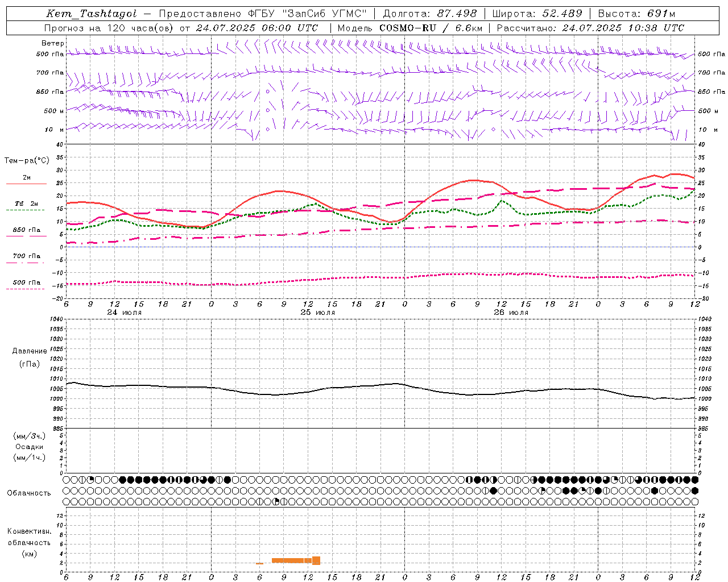The height and width of the screenshot is (582, 728).
Task: Click the left '1040' pressure axis value
Action: point(58,319)
